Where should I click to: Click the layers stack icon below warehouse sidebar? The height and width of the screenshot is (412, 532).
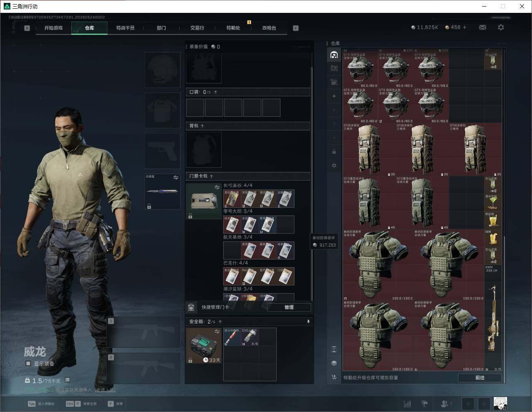334,363
